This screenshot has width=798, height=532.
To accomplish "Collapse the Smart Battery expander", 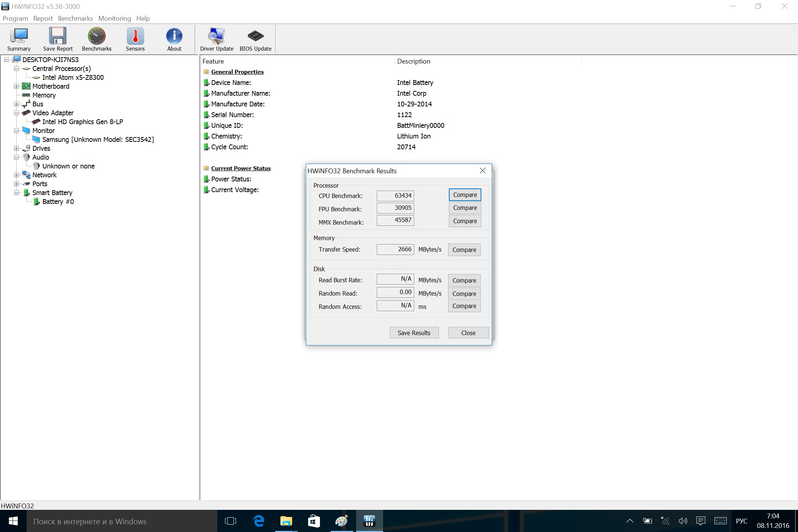I will point(16,192).
